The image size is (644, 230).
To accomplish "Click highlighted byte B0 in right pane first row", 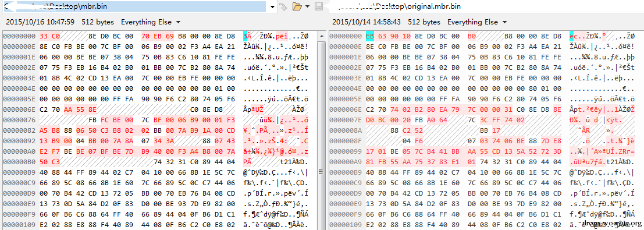I will click(x=472, y=36).
